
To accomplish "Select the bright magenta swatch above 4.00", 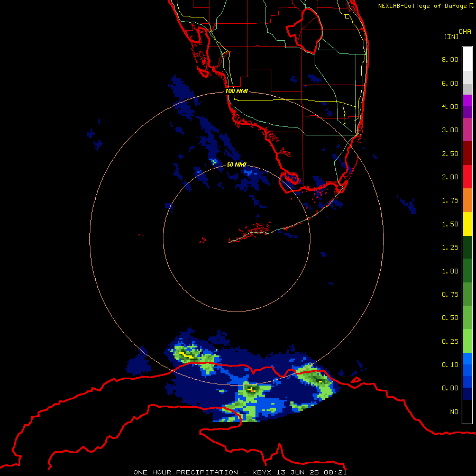I will [x=467, y=100].
